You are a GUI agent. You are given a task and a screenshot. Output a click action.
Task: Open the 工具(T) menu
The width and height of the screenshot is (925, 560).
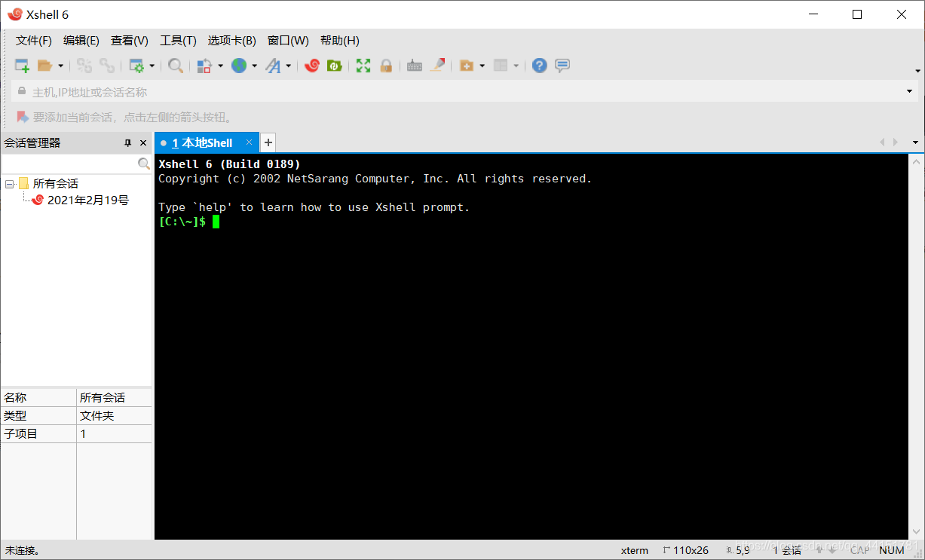coord(178,41)
